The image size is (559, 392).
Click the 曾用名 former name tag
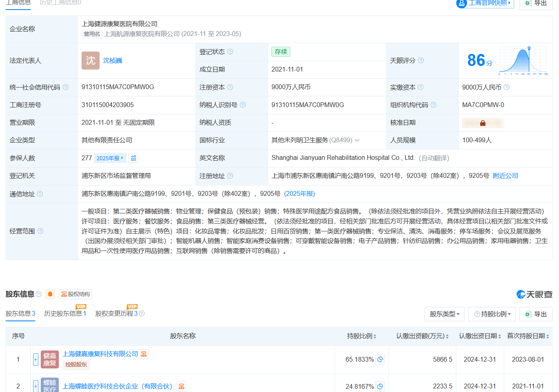tap(92, 34)
